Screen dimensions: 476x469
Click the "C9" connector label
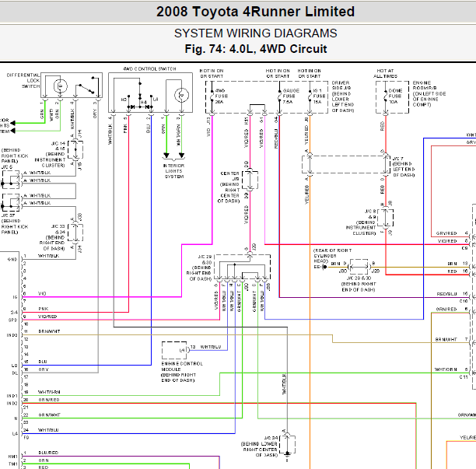coord(464,248)
